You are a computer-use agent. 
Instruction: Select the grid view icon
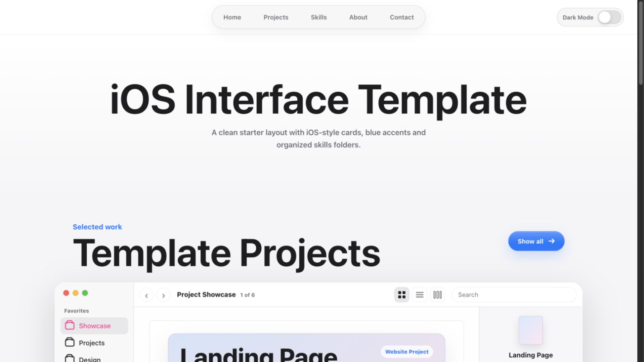point(402,295)
